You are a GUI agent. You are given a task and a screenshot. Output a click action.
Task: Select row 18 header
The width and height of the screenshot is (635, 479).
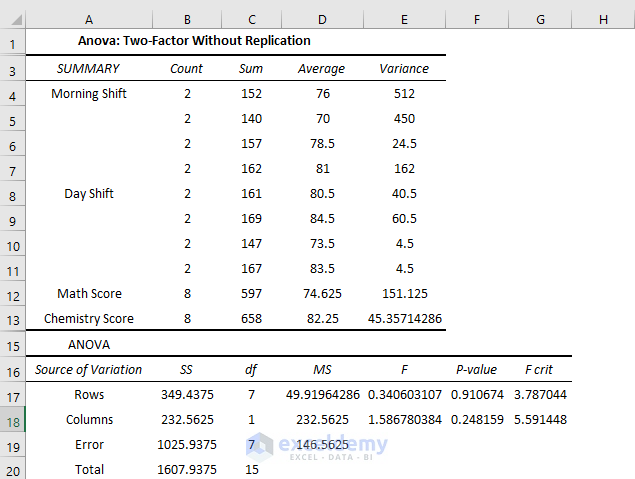point(13,420)
